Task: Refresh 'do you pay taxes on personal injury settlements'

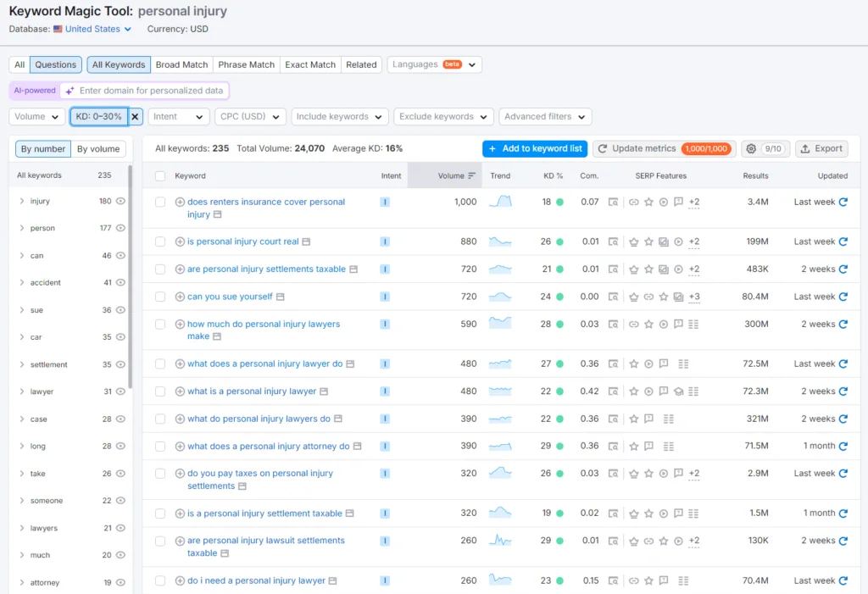Action: (843, 474)
